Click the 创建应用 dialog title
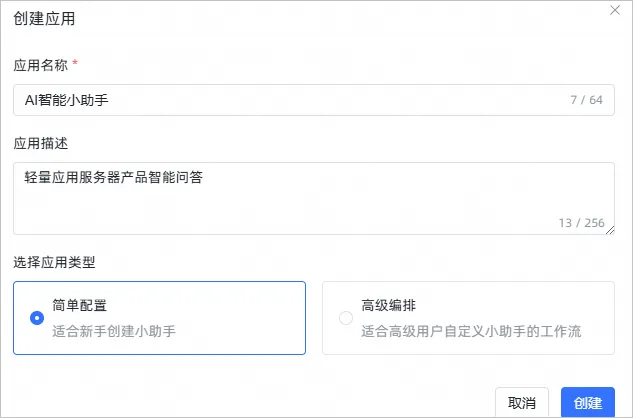The width and height of the screenshot is (633, 418). tap(44, 19)
